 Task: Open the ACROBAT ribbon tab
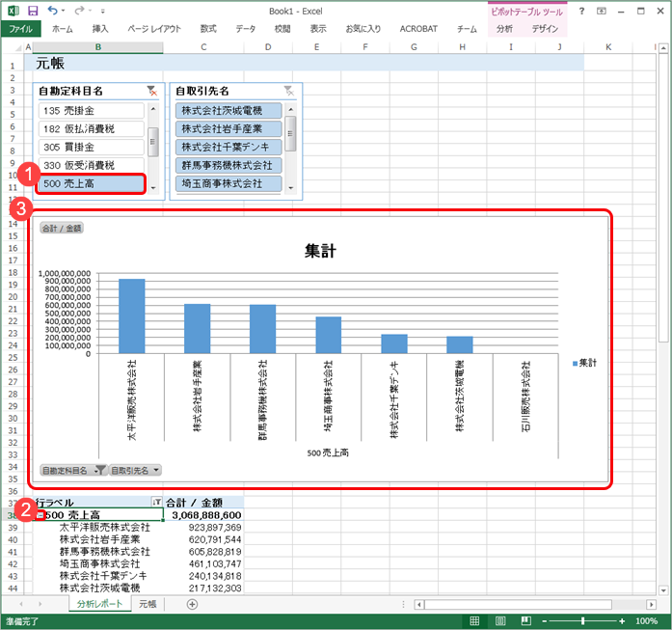tap(418, 29)
